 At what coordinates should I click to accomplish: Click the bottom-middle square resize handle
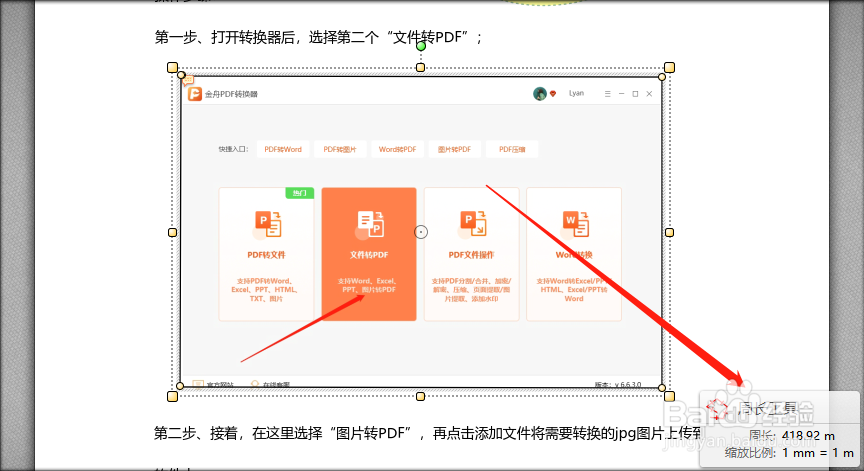pyautogui.click(x=420, y=397)
